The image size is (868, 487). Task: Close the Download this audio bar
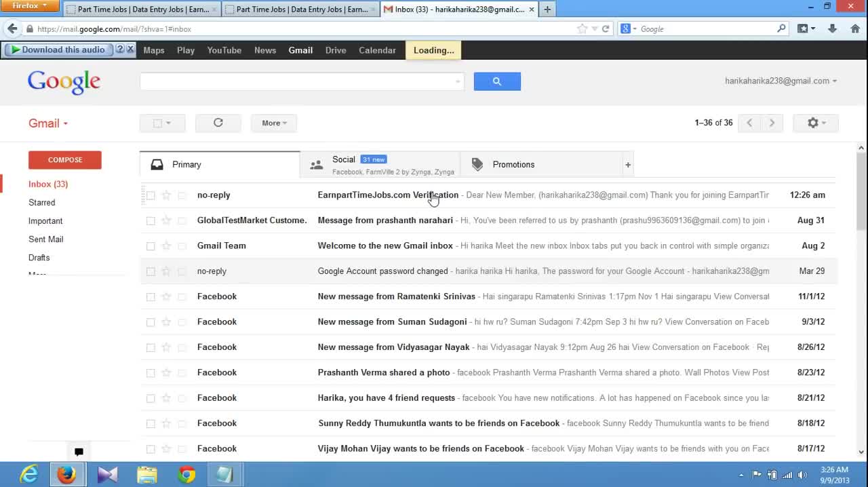pyautogui.click(x=130, y=50)
